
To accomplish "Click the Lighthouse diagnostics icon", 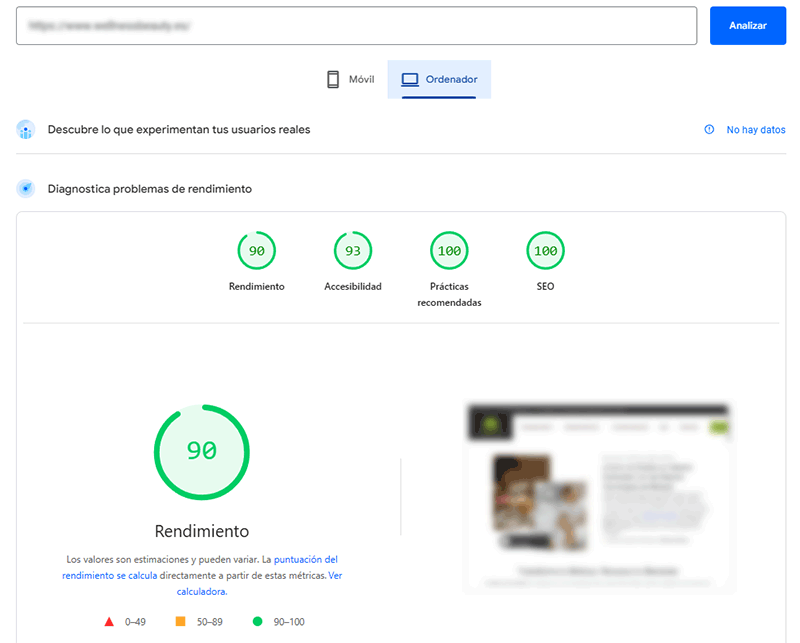I will [x=24, y=188].
